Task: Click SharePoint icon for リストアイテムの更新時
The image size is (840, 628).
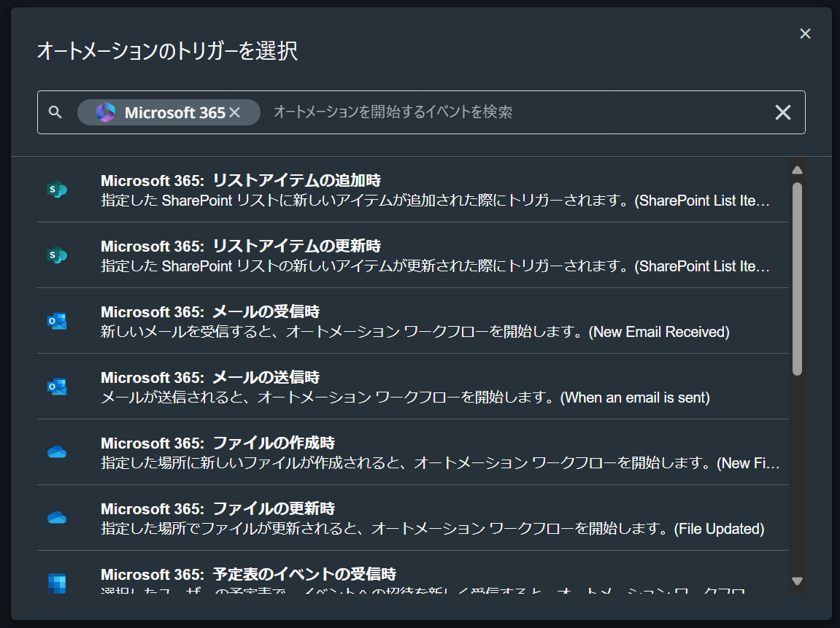Action: [57, 255]
